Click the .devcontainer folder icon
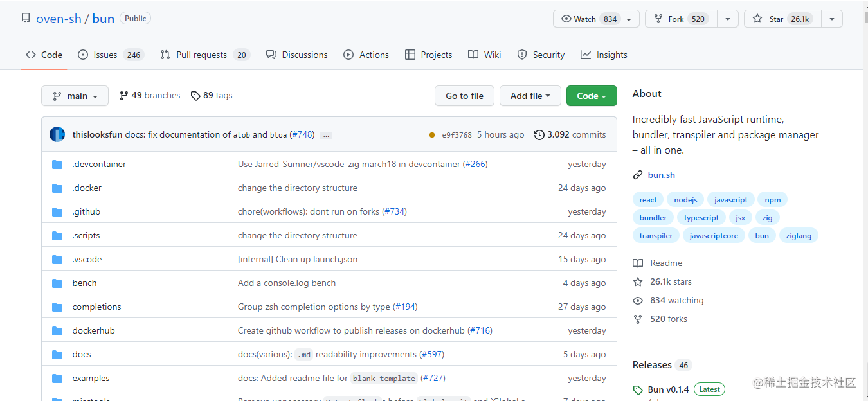The image size is (868, 401). [57, 165]
